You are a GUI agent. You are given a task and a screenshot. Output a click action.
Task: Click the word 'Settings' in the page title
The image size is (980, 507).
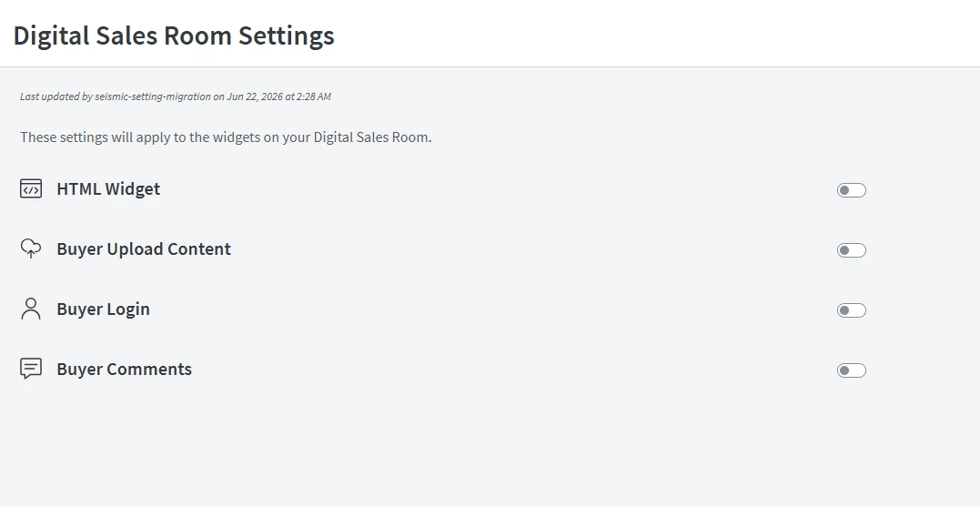[287, 35]
